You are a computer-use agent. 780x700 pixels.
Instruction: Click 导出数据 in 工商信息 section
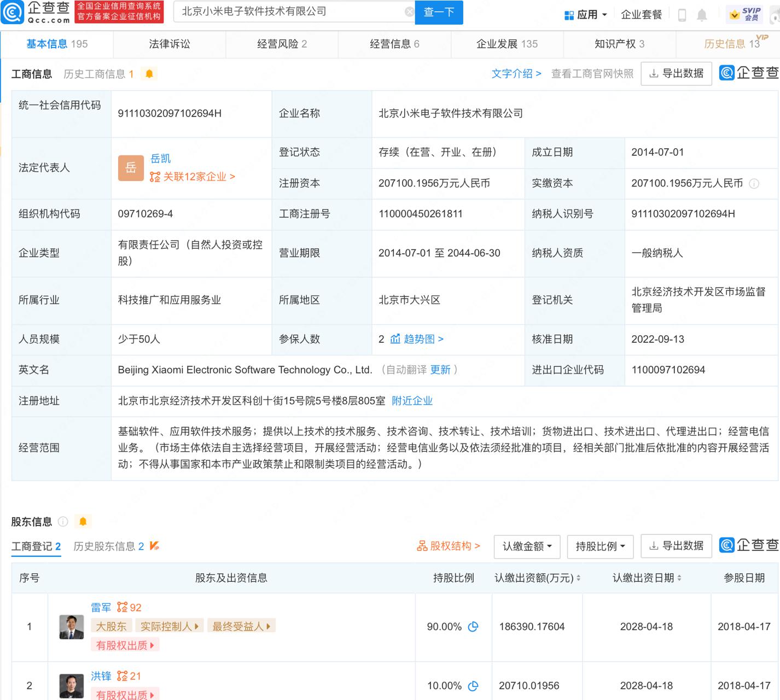(x=676, y=73)
